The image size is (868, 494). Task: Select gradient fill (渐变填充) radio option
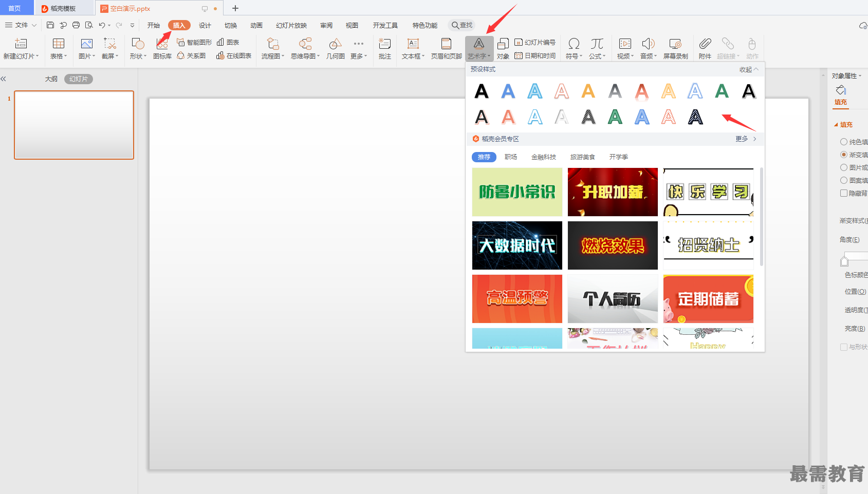[844, 155]
